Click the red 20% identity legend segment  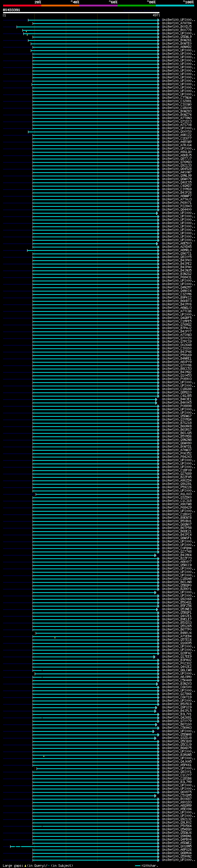22,6
